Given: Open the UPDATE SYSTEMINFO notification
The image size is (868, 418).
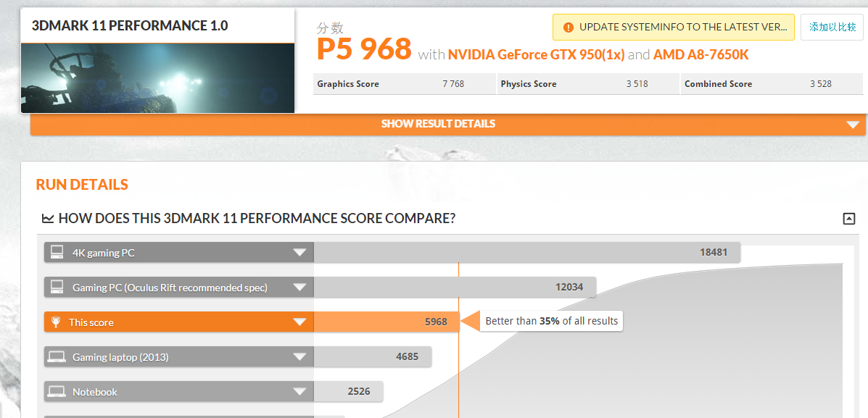Looking at the screenshot, I should [x=673, y=27].
